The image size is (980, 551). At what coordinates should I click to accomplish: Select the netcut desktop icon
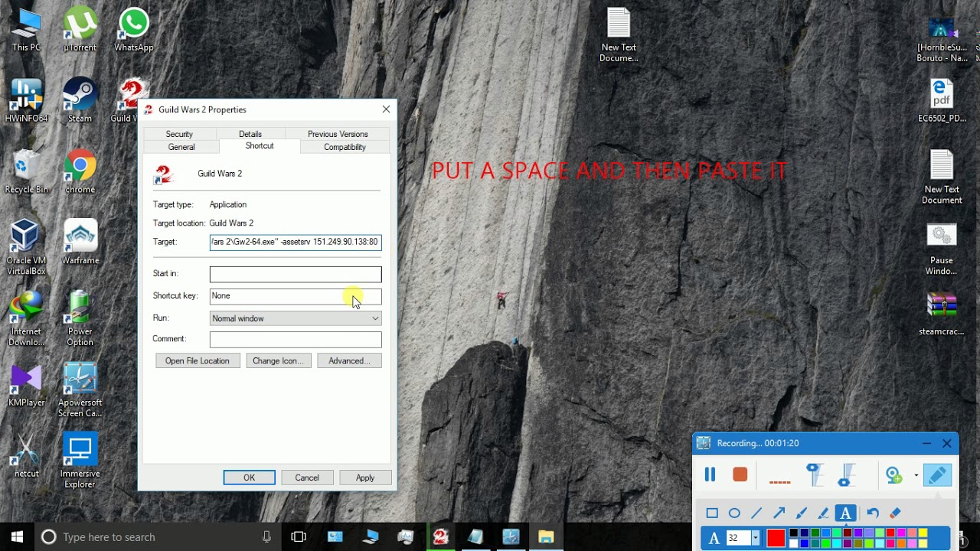[26, 457]
